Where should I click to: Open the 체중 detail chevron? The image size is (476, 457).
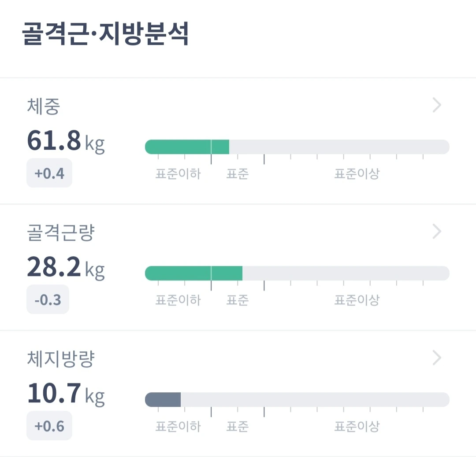point(437,105)
